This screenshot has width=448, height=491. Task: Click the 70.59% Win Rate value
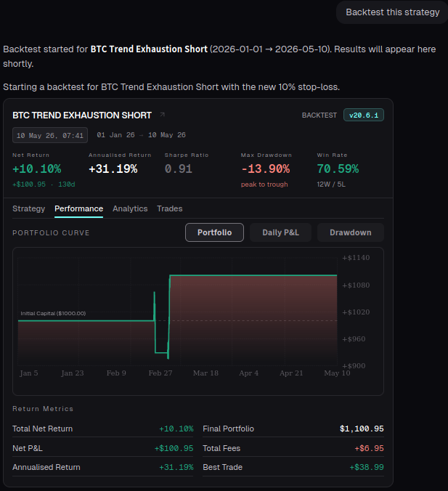(x=338, y=169)
